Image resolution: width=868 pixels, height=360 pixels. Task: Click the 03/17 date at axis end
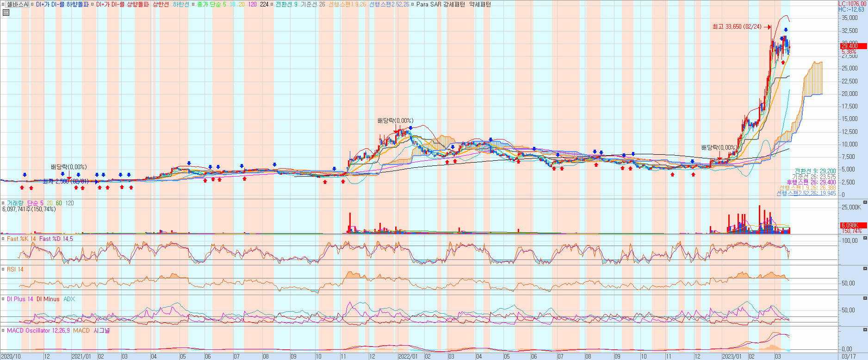point(849,356)
